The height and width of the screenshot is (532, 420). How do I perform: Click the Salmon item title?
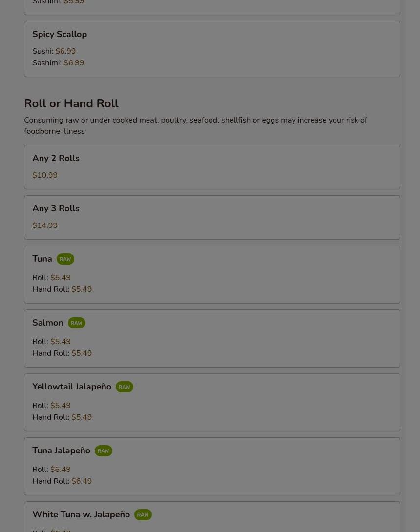[48, 322]
